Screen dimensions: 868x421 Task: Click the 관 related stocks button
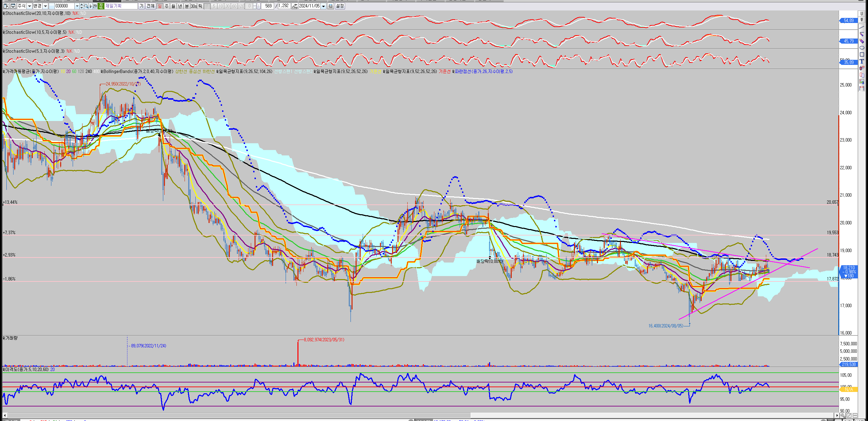click(95, 6)
